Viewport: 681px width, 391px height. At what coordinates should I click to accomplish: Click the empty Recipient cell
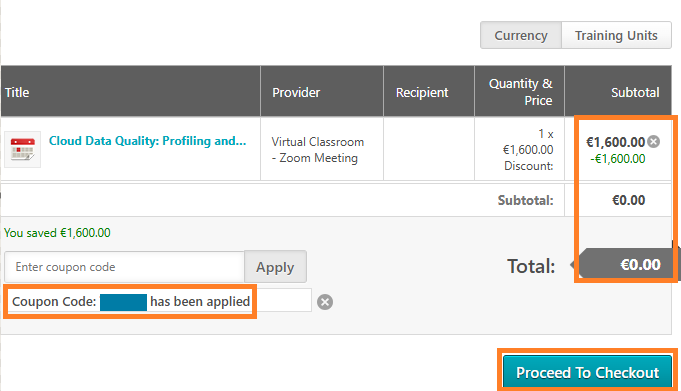[429, 149]
